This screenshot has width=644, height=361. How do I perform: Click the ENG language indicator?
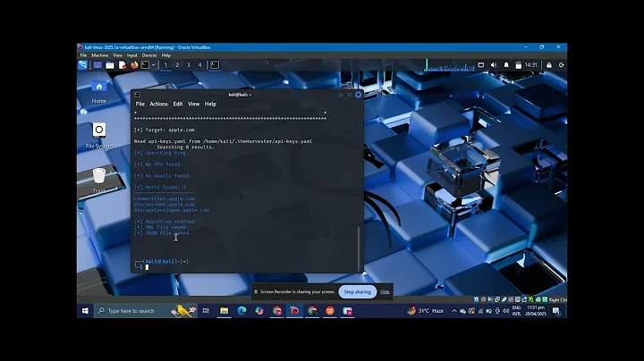pyautogui.click(x=517, y=311)
